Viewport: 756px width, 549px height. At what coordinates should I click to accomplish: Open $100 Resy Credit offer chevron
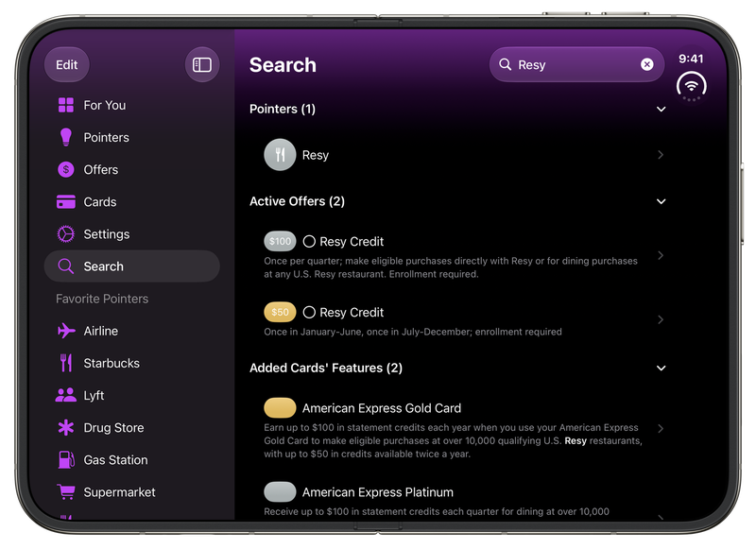click(x=661, y=255)
